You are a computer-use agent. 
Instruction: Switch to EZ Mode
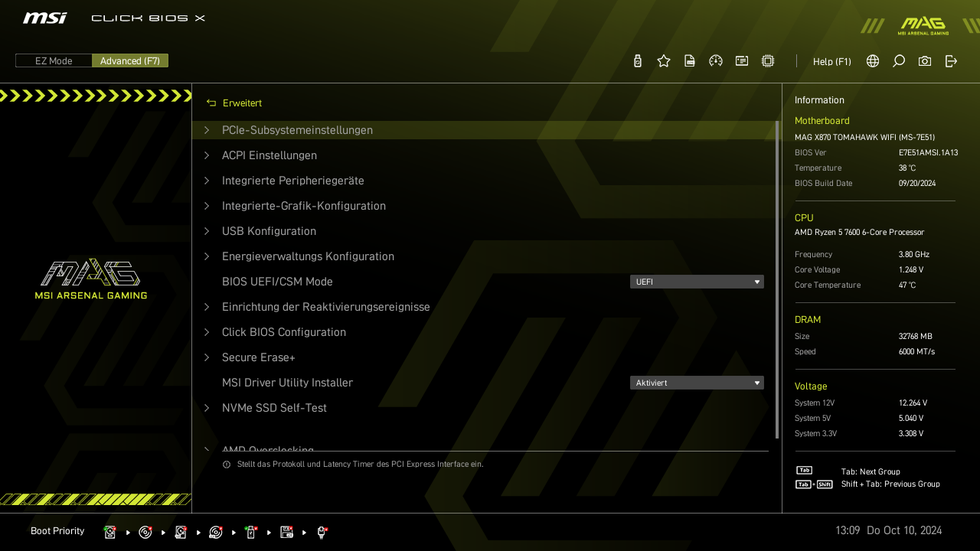pyautogui.click(x=54, y=61)
